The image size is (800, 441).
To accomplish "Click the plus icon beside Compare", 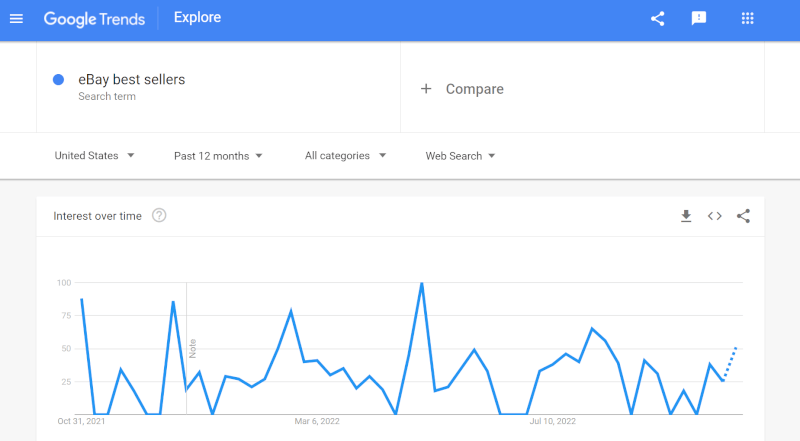I will pyautogui.click(x=426, y=89).
